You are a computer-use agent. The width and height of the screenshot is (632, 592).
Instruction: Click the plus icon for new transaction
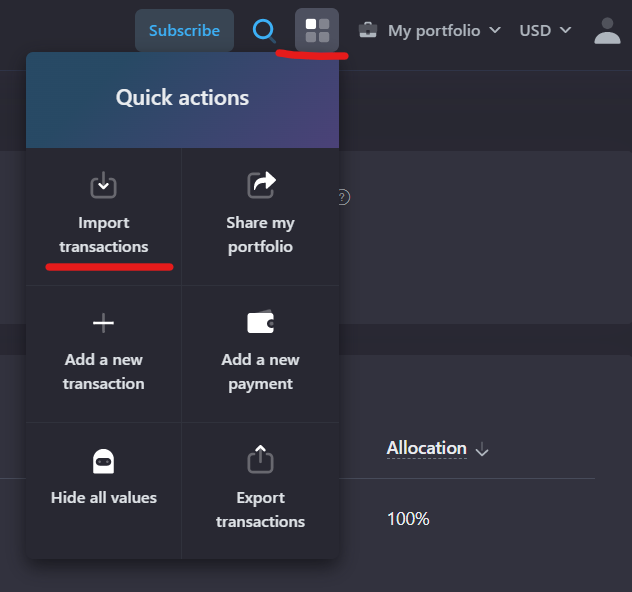click(x=103, y=323)
